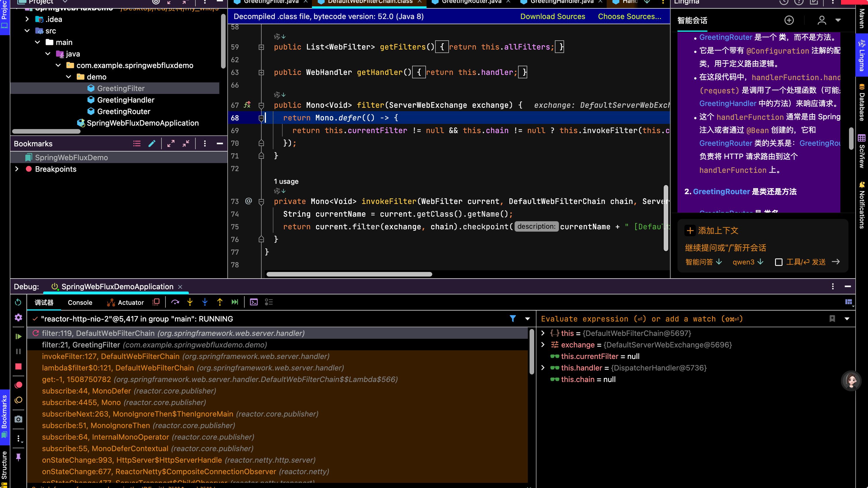Toggle the 工具 checkbox in Lingma
Viewport: 868px width, 488px height.
pyautogui.click(x=779, y=262)
